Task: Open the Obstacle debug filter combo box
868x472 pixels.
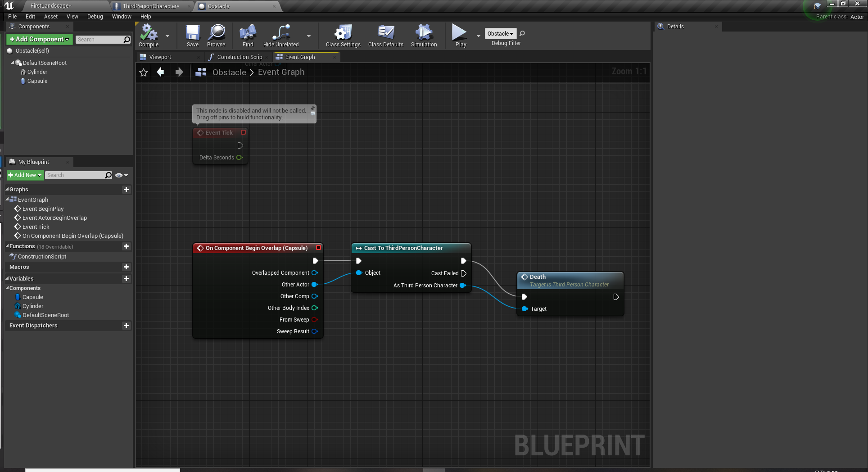Action: pyautogui.click(x=500, y=34)
